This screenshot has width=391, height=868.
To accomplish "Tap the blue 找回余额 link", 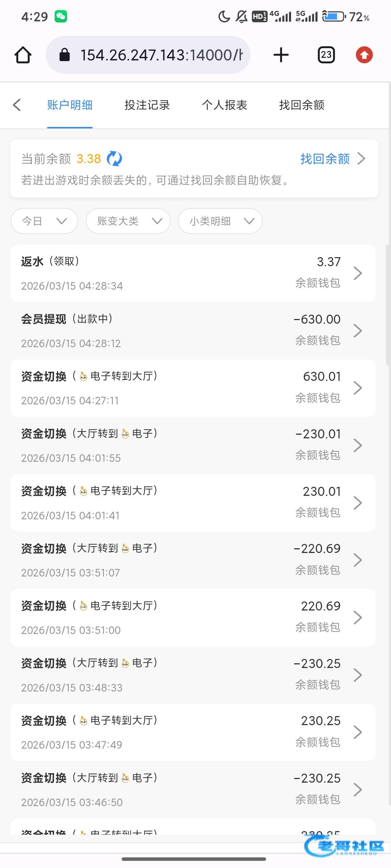I will tap(325, 159).
